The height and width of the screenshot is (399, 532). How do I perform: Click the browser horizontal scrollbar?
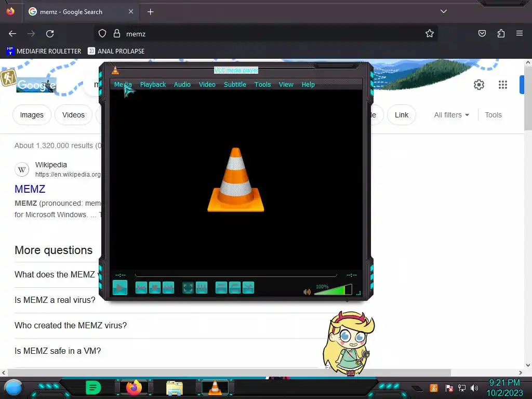pos(229,373)
